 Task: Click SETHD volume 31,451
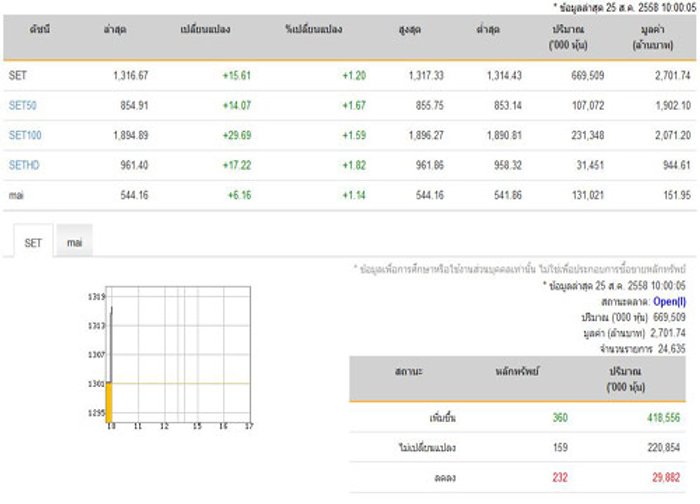[x=590, y=165]
